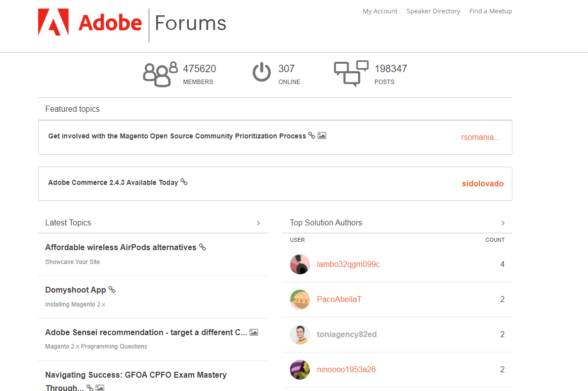The width and height of the screenshot is (588, 391).
Task: Click link icon beside Magento Prioritization topic
Action: coord(312,135)
